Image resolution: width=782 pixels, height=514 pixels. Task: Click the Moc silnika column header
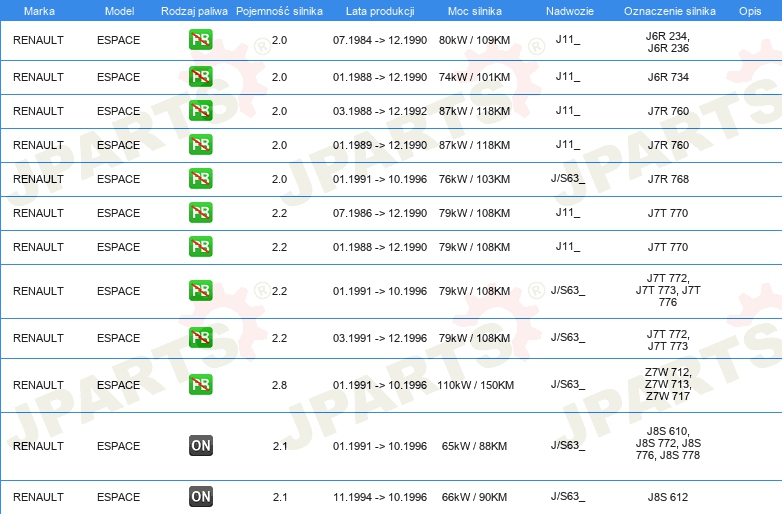pyautogui.click(x=475, y=11)
